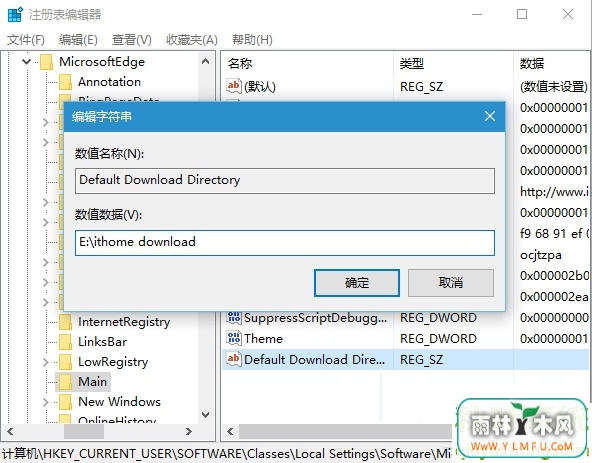Select the Main key in tree
This screenshot has width=592, height=463.
click(92, 381)
